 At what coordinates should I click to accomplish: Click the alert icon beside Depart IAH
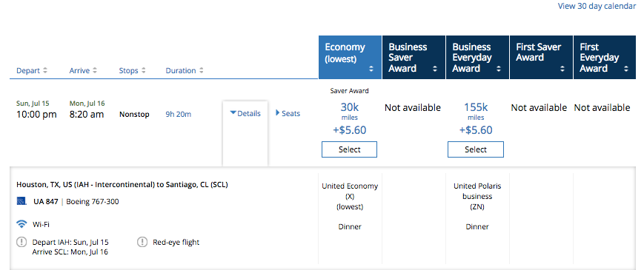(21, 242)
